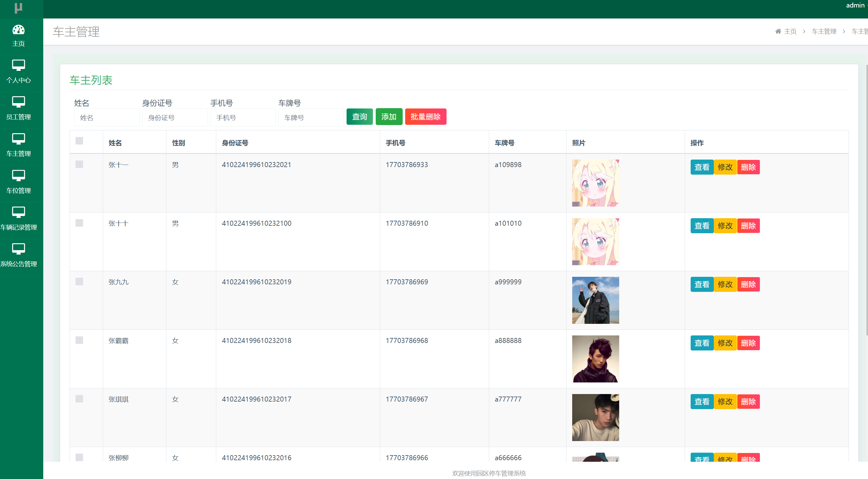The width and height of the screenshot is (868, 479).
Task: Focus the 姓名 search input field
Action: (107, 118)
